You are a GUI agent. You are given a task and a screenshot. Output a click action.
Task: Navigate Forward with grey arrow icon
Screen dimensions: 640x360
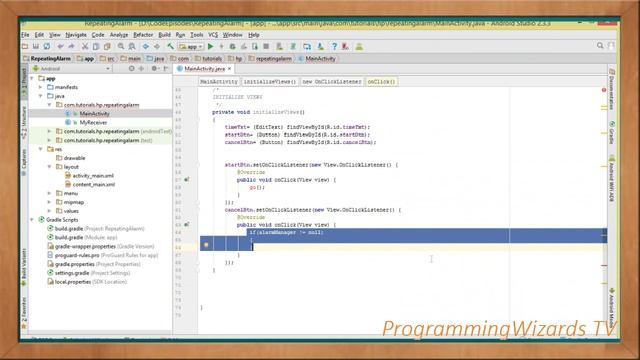point(157,47)
